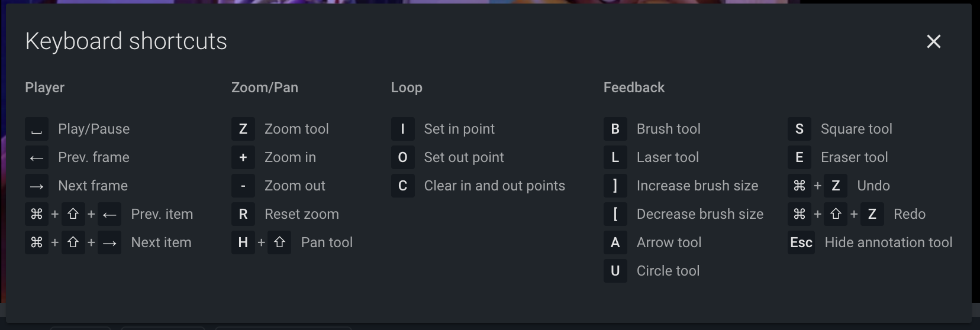Viewport: 980px width, 330px height.
Task: Click the H key for Pan tool
Action: click(243, 242)
